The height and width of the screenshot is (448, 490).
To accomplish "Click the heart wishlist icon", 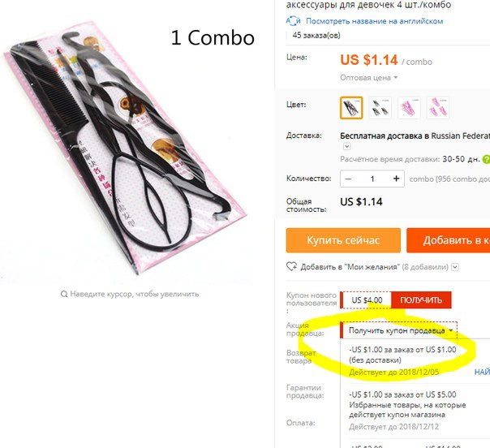I will pos(291,267).
